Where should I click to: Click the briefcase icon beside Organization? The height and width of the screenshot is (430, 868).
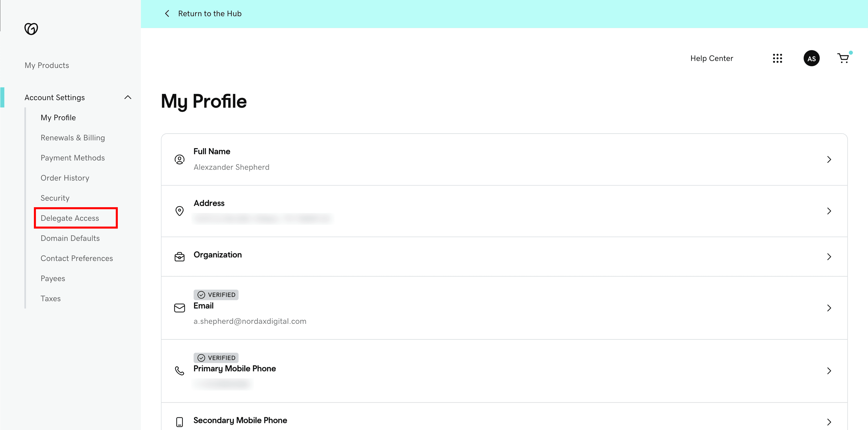[x=180, y=257]
